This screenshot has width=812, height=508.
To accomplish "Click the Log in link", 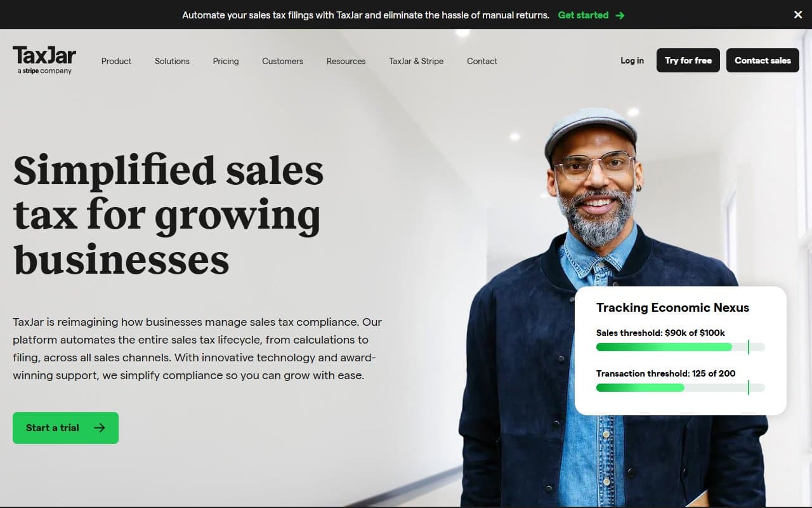I will (x=632, y=60).
